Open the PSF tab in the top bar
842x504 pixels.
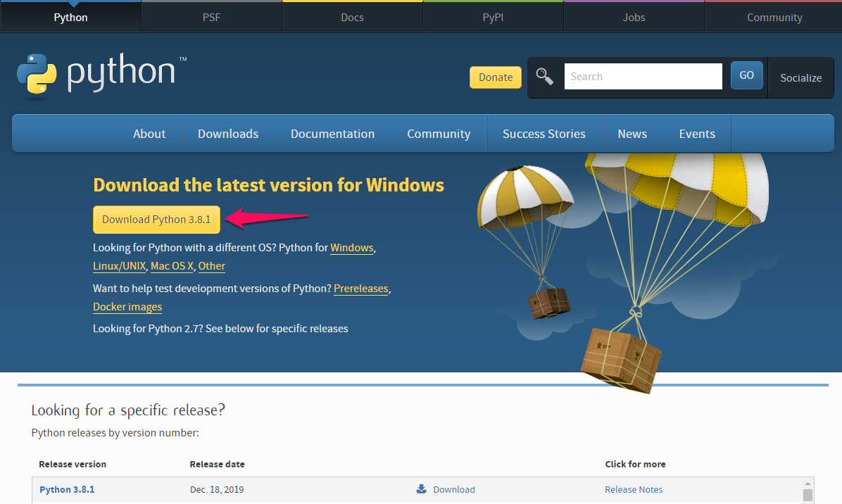click(x=212, y=17)
